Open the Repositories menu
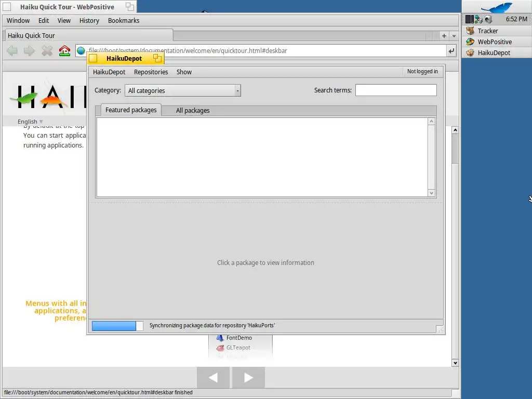The image size is (532, 399). pos(151,72)
